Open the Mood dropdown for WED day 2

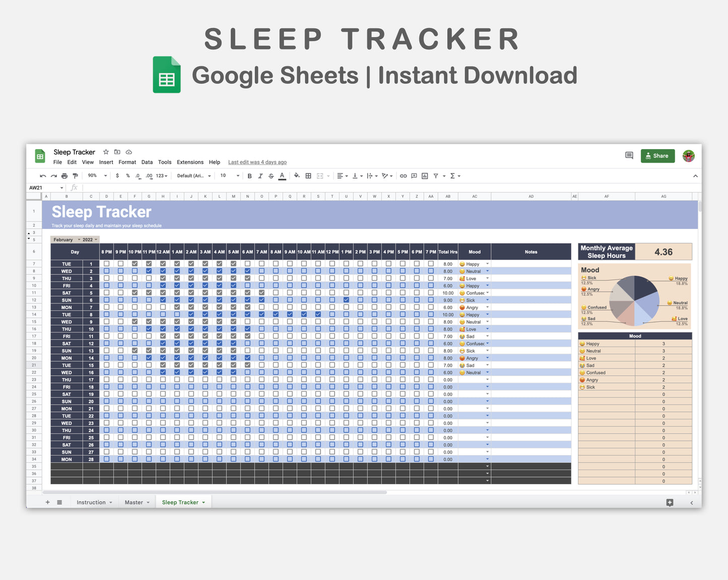tap(487, 271)
